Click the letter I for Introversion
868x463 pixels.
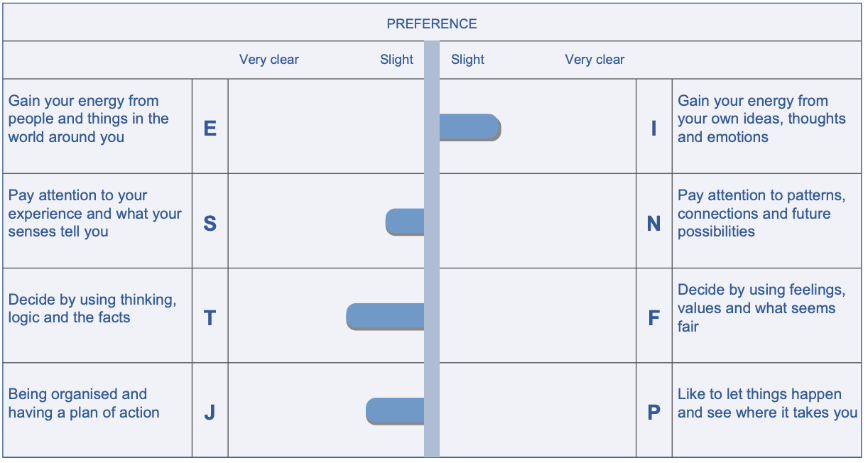653,129
